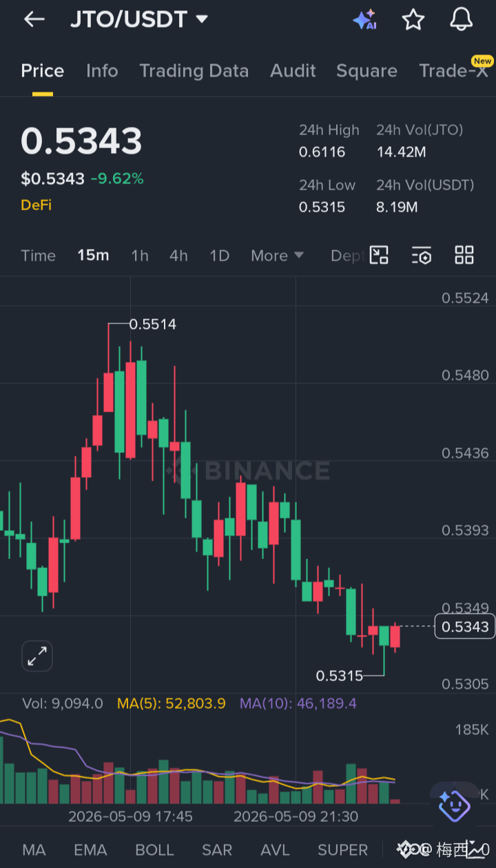Tap the MA(10) volume value
The width and height of the screenshot is (496, 868).
pos(298,704)
